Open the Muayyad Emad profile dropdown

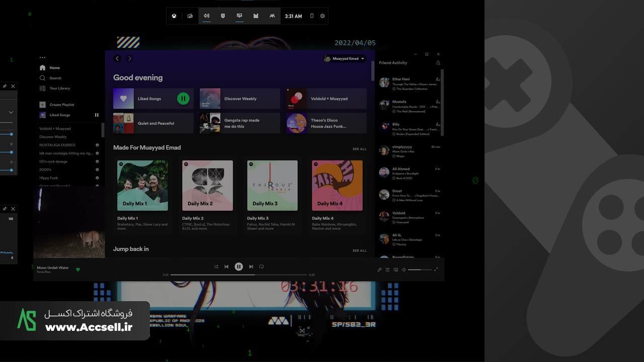[344, 59]
